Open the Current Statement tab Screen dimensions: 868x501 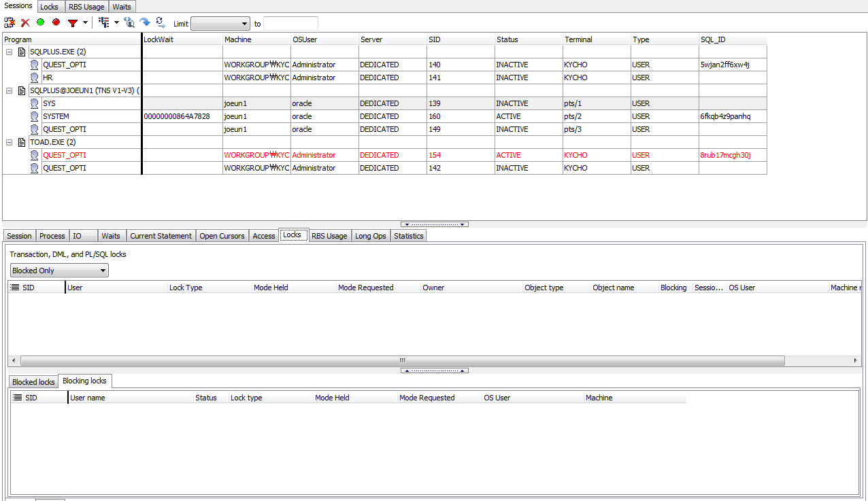click(161, 236)
